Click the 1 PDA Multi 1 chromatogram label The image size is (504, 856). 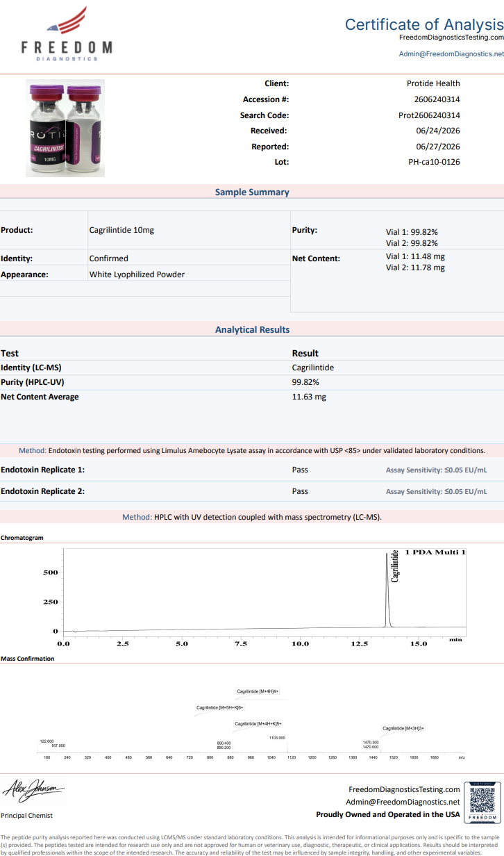click(x=435, y=552)
